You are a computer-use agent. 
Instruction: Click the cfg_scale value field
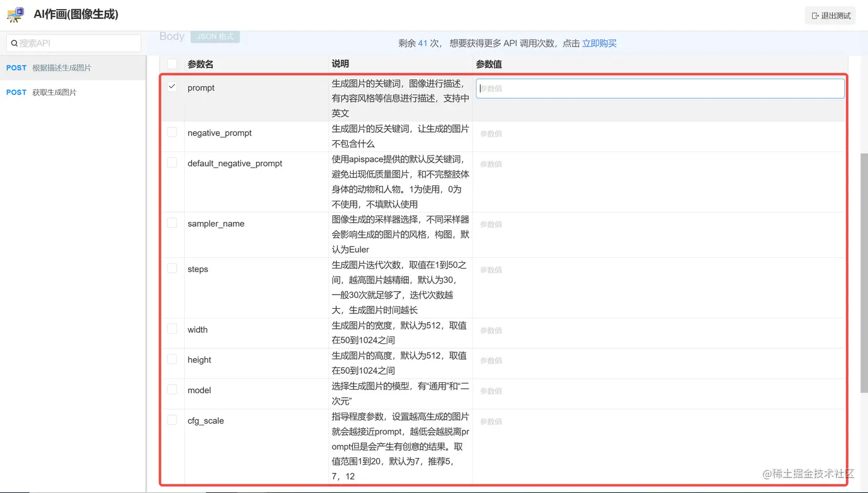(x=660, y=421)
